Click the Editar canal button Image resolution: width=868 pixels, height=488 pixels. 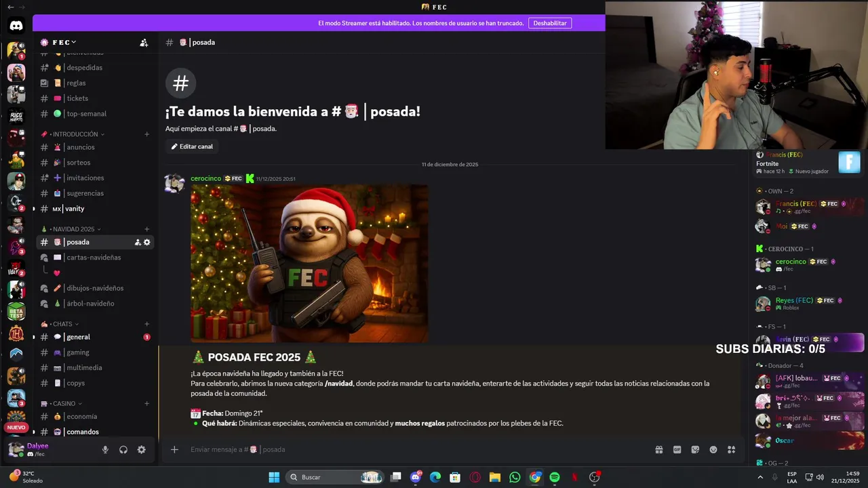point(192,146)
